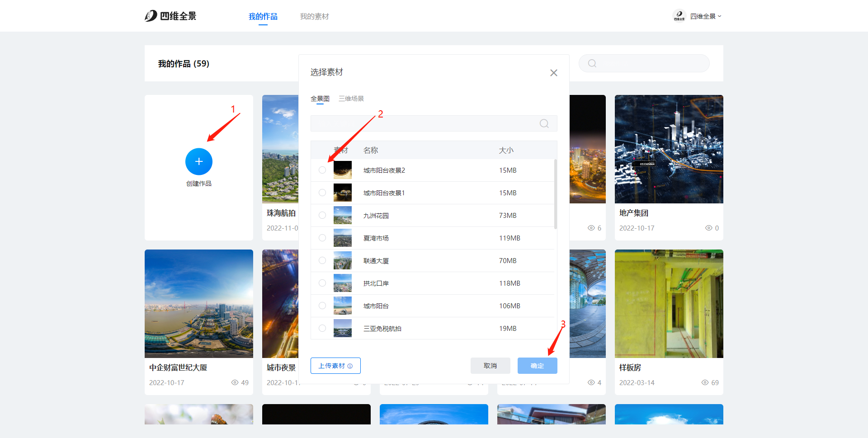Switch to the 三维场景 tab

(351, 99)
